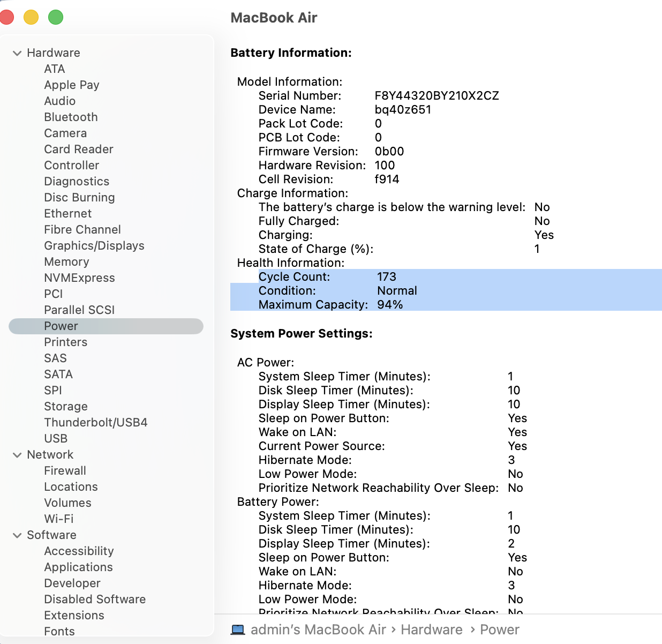Select Extensions under Software
This screenshot has height=644, width=662.
74,616
